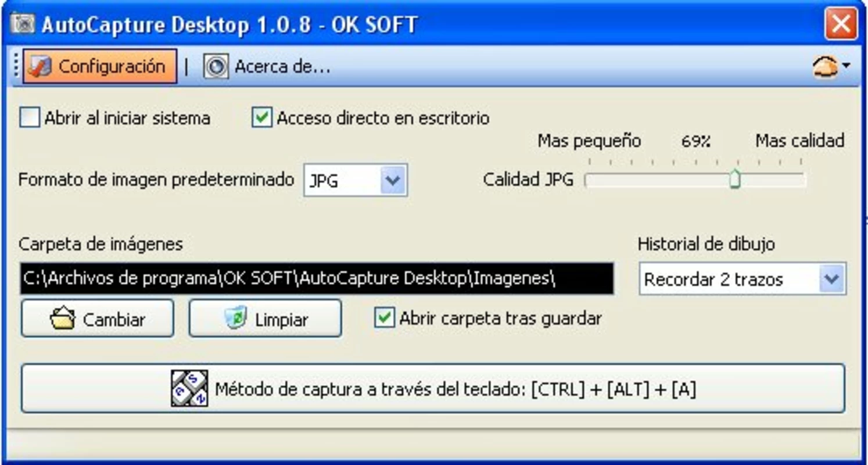This screenshot has width=868, height=465.
Task: Click the Cambiar button
Action: 98,319
